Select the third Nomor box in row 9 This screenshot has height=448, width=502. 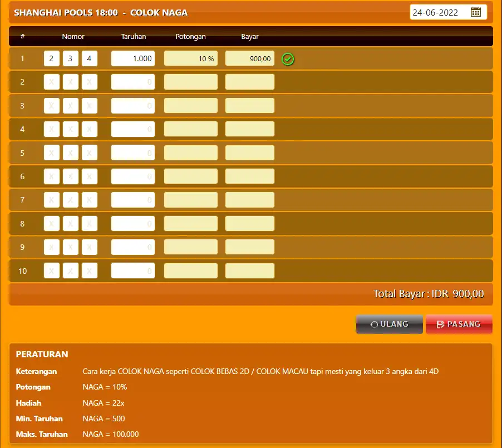pyautogui.click(x=89, y=247)
